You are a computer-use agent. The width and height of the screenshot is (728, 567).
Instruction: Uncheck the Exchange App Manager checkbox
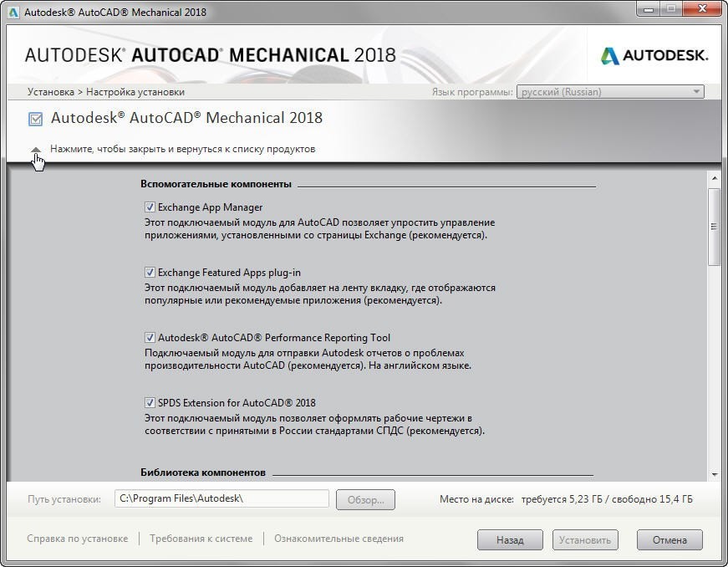150,207
